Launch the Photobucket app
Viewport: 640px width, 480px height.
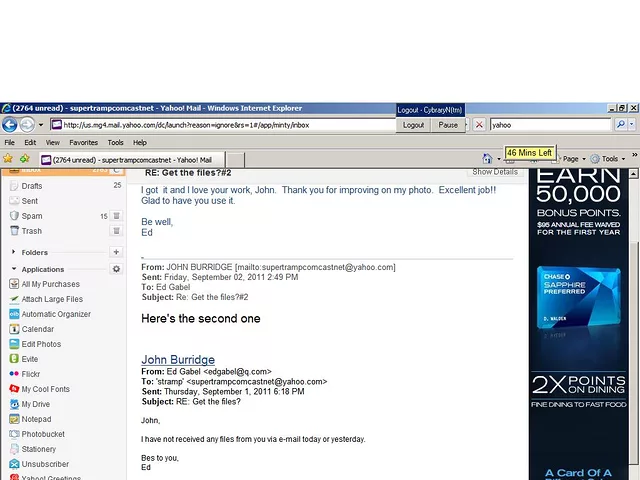coord(42,434)
